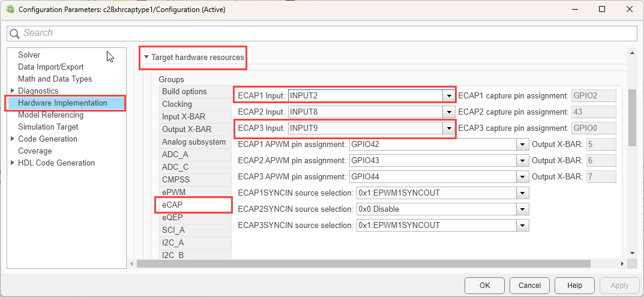The width and height of the screenshot is (644, 297).
Task: Click the search magnifier icon
Action: [15, 34]
